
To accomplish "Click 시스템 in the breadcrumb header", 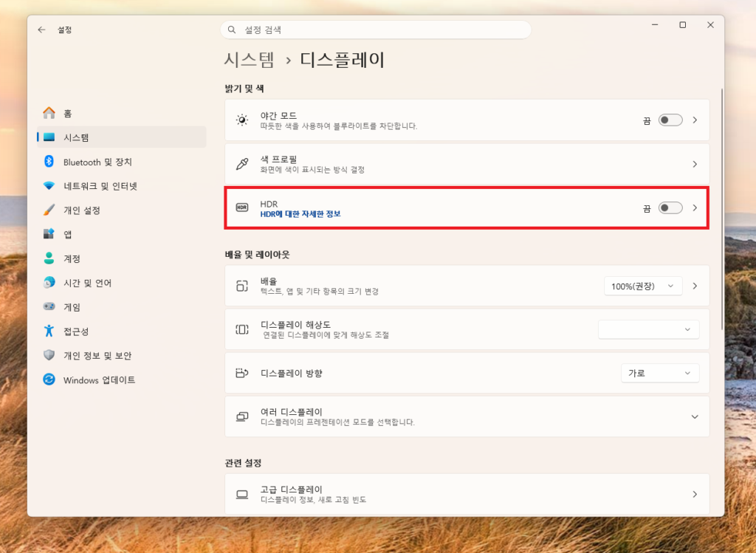I will (x=250, y=60).
